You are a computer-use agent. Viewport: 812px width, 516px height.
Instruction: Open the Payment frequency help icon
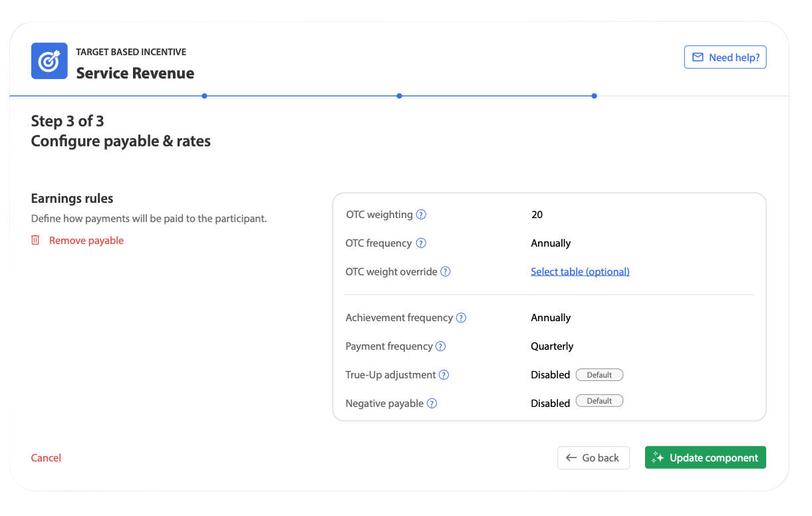pos(441,346)
